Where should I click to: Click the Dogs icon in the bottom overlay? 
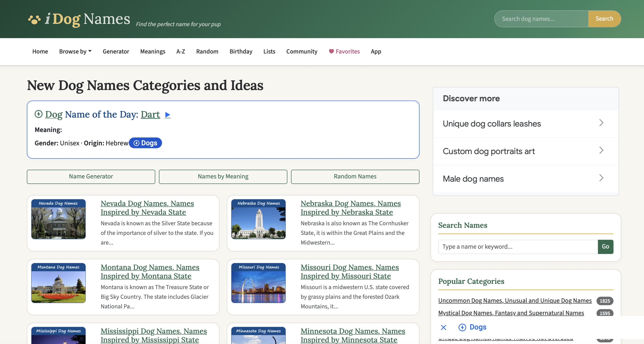462,327
